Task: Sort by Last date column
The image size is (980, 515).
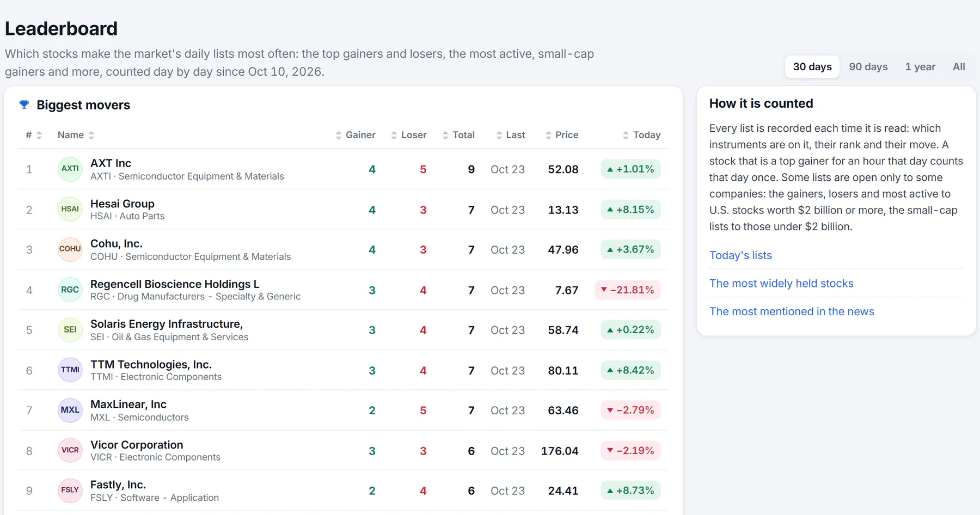Action: tap(510, 135)
